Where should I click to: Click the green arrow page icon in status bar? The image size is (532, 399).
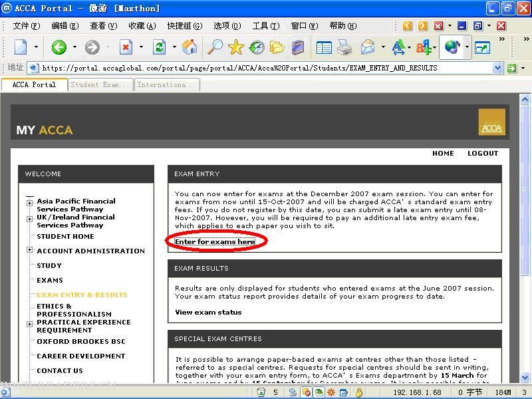pos(319,392)
